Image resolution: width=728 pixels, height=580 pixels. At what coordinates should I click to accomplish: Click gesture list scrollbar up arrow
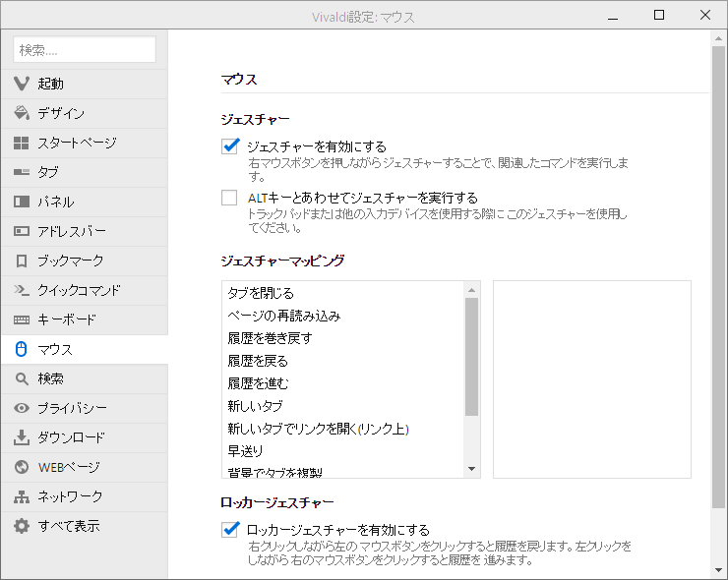coord(471,290)
